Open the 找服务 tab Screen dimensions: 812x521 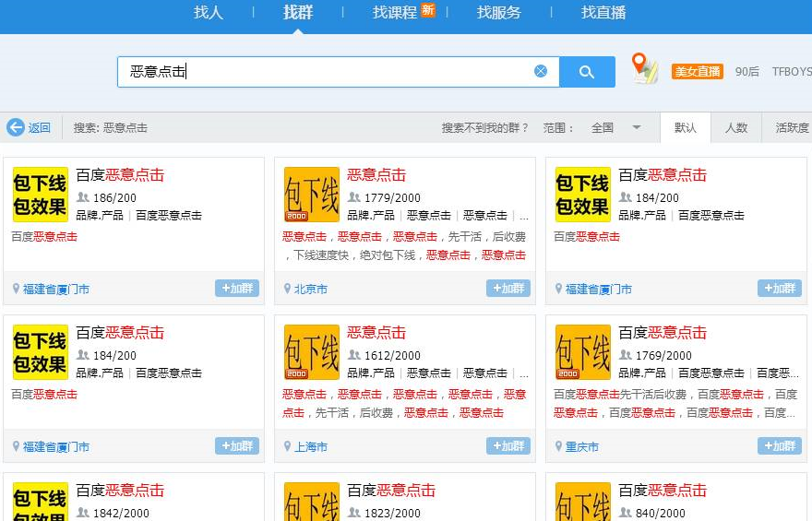(x=498, y=12)
